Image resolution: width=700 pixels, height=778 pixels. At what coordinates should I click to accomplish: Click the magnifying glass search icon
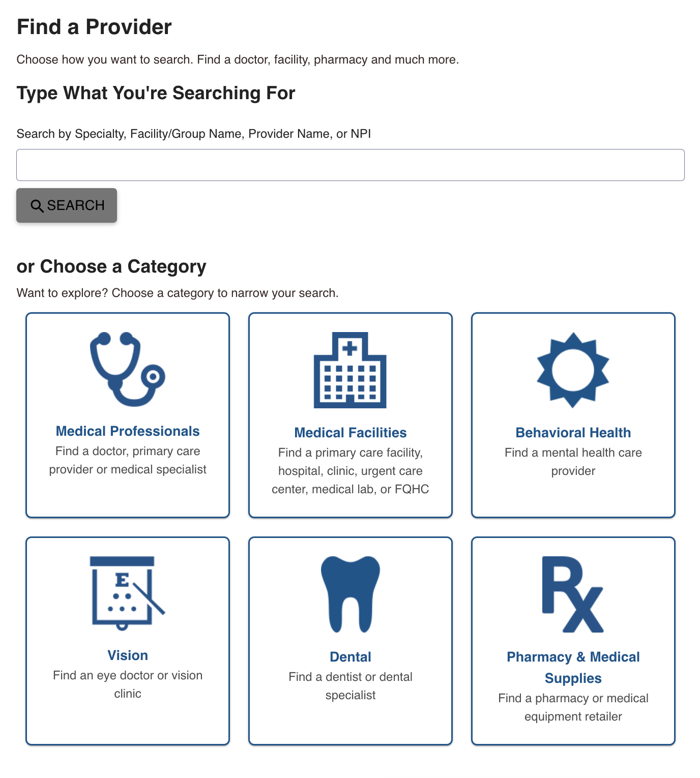37,206
